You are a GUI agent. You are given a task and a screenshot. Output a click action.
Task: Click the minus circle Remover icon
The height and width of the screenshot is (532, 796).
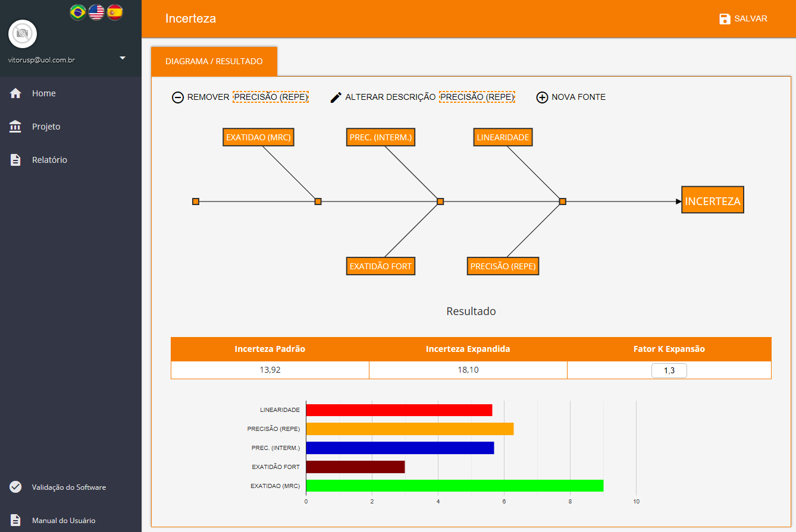tap(178, 97)
